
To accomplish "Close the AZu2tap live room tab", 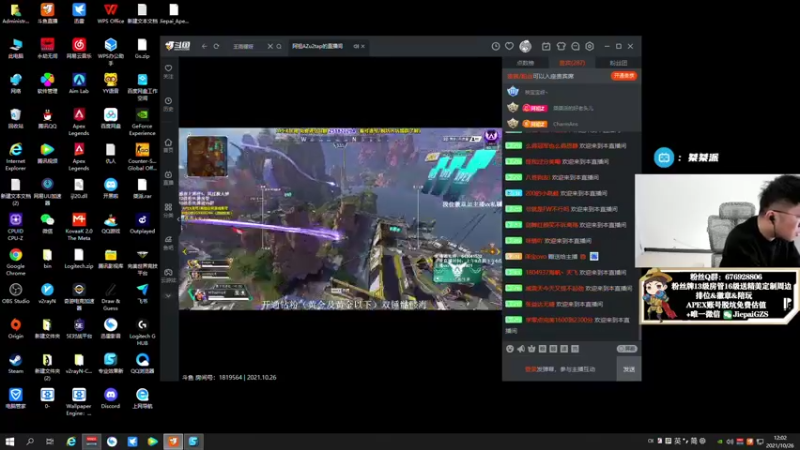I will (x=363, y=46).
